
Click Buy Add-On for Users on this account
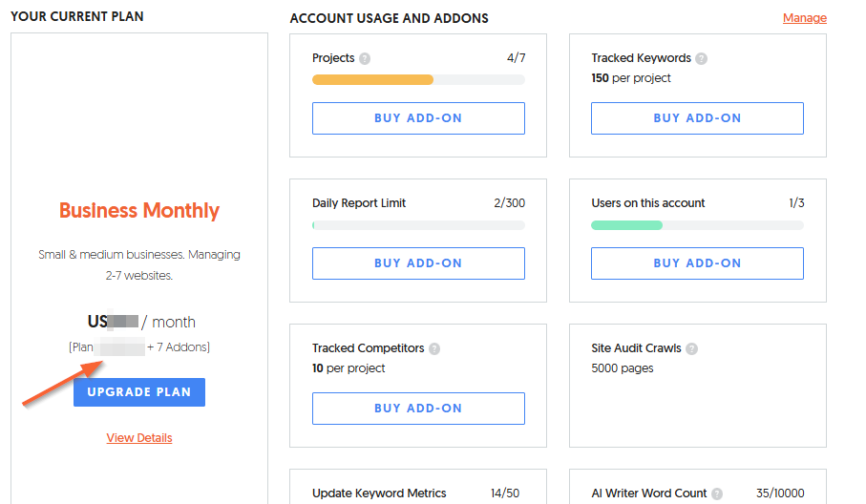tap(697, 263)
